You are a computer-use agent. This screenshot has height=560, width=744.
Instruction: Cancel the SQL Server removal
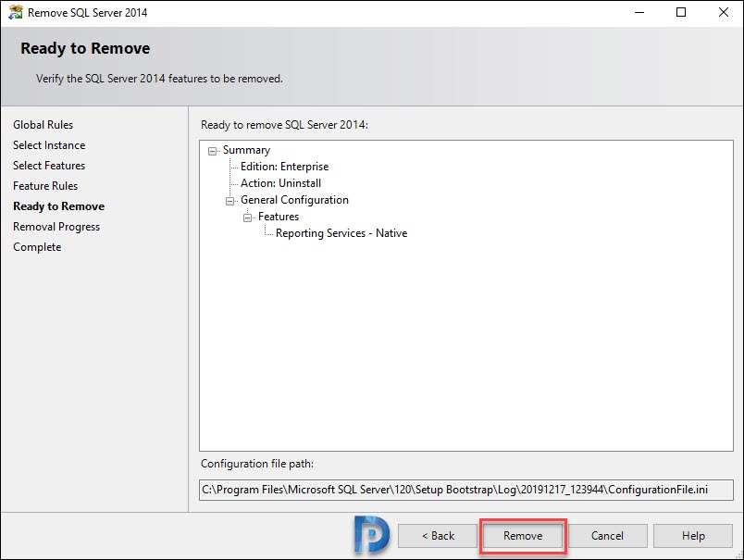coord(607,536)
